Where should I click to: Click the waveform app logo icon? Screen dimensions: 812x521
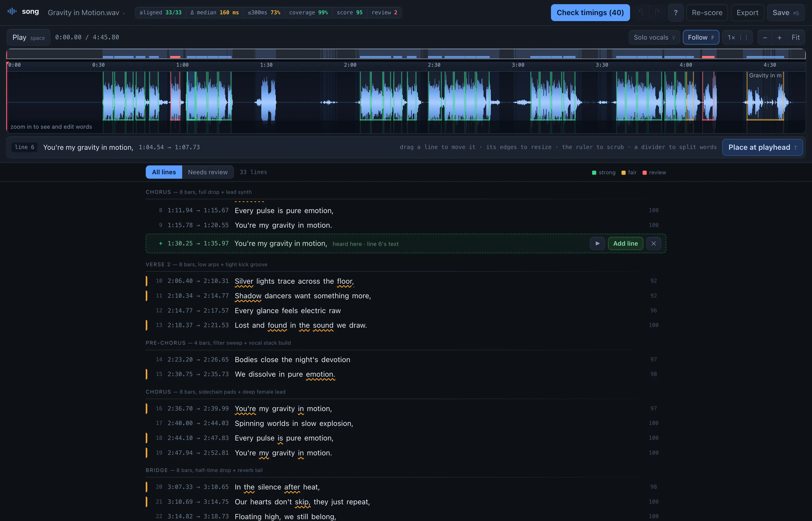pos(12,11)
